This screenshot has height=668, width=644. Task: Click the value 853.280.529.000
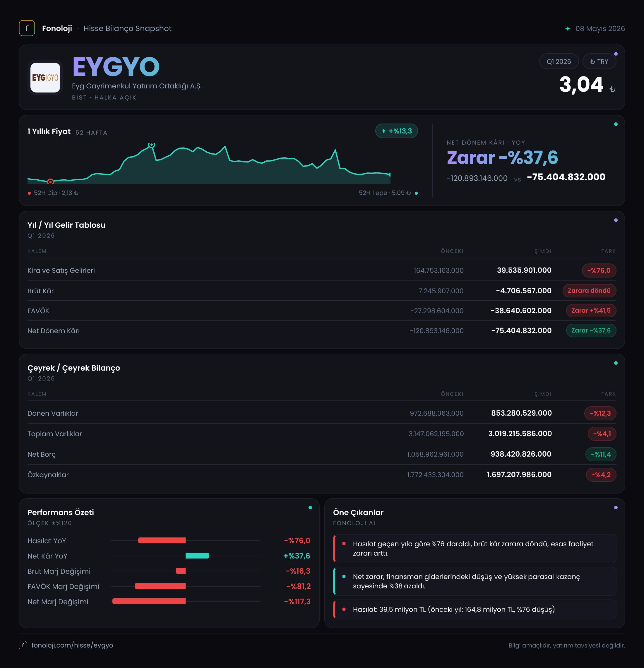521,413
